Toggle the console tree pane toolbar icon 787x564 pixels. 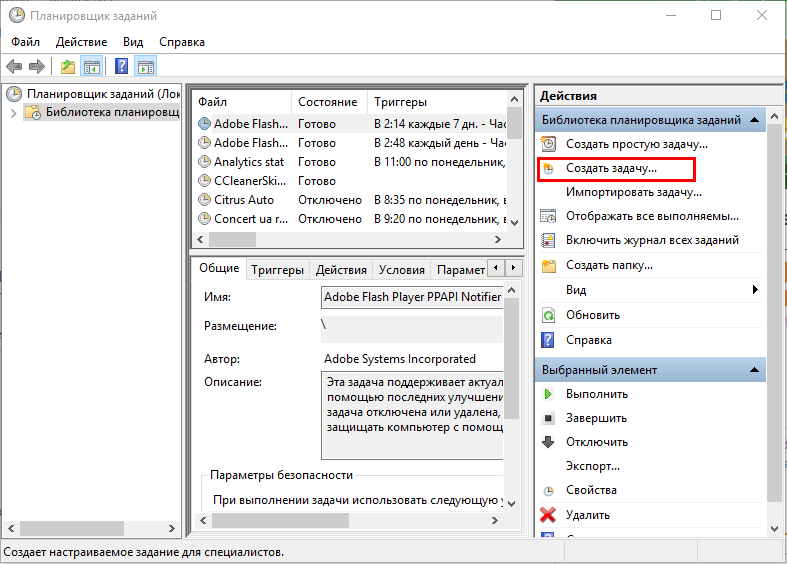tap(92, 66)
